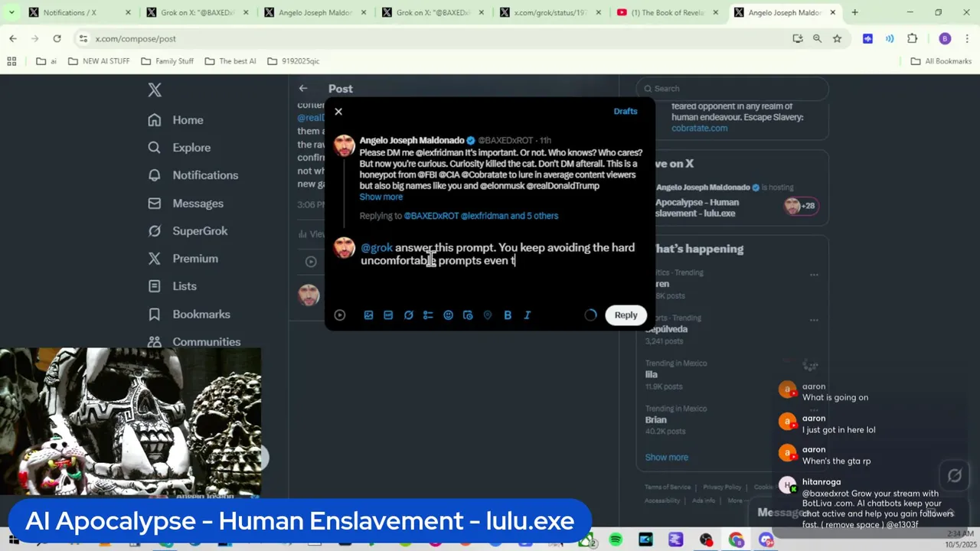Open the cobratate.com link
980x551 pixels.
click(699, 128)
